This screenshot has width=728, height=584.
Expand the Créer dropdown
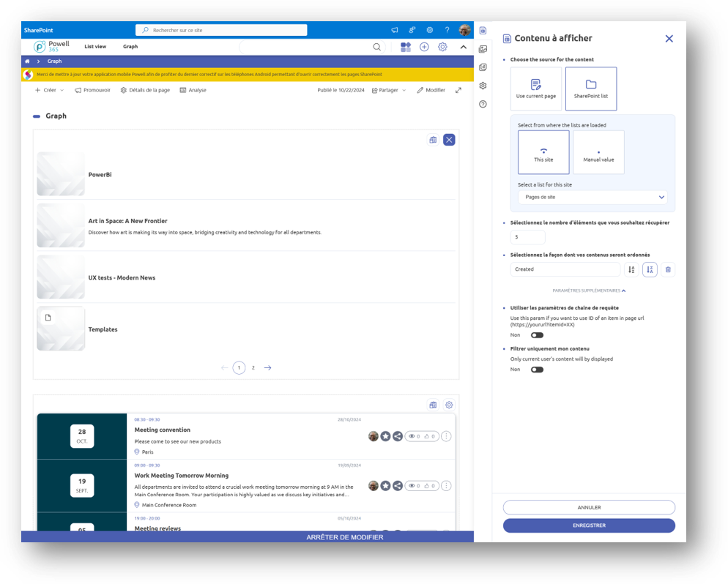coord(50,91)
